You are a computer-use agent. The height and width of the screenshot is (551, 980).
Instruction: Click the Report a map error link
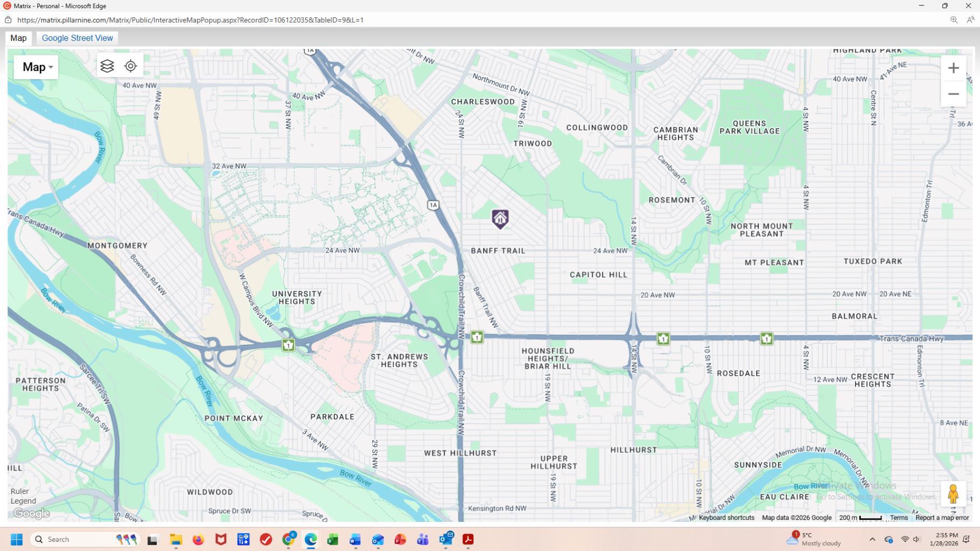(942, 518)
